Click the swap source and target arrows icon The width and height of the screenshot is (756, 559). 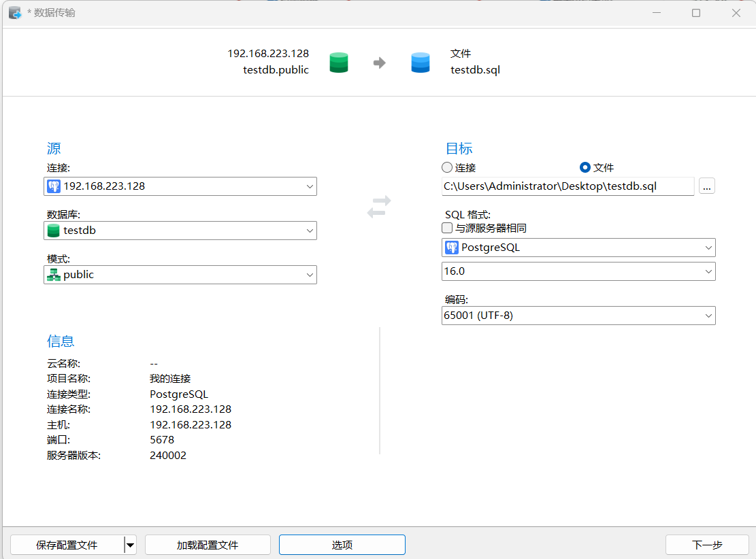(x=379, y=207)
